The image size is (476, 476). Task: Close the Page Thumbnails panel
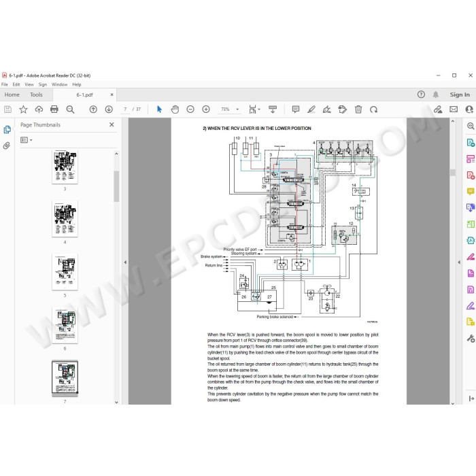coord(112,124)
